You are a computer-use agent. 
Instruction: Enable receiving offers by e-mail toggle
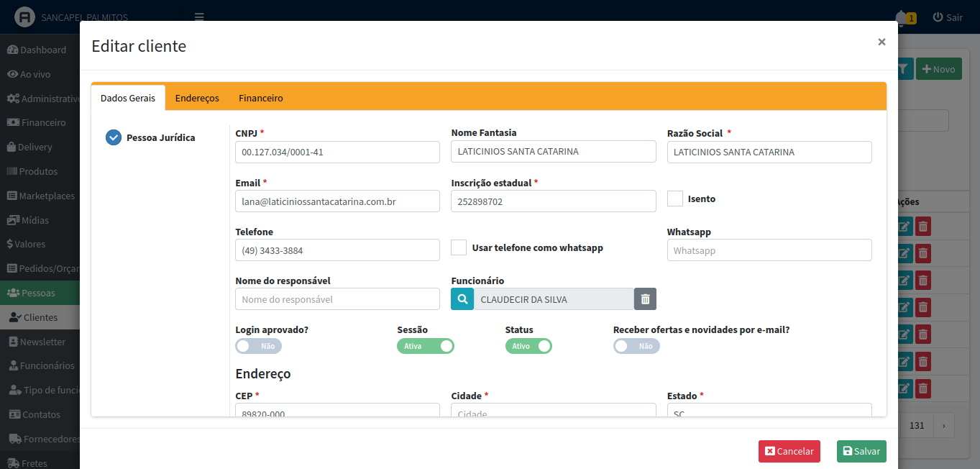[x=636, y=346]
